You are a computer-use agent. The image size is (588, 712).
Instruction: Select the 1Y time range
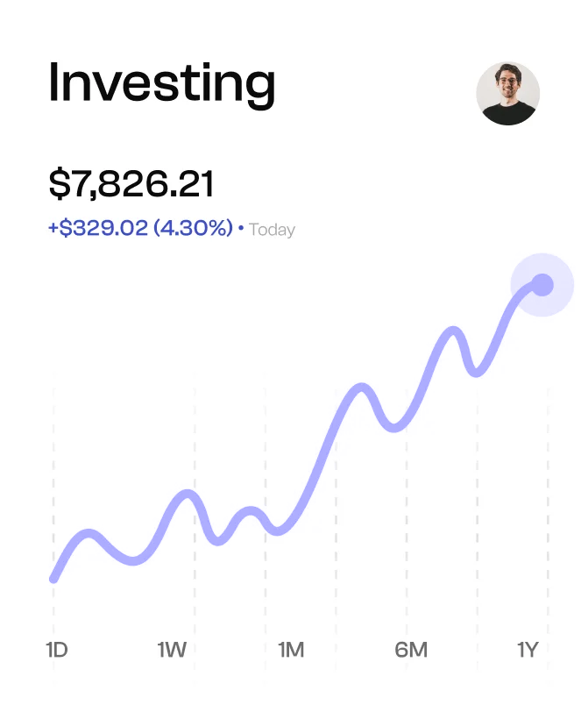coord(527,650)
